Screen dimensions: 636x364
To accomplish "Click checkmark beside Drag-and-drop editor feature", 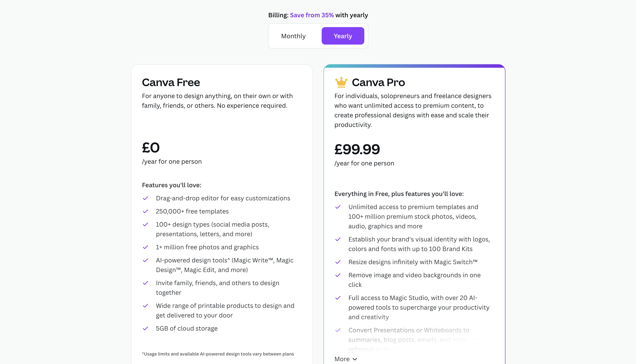I will 145,198.
